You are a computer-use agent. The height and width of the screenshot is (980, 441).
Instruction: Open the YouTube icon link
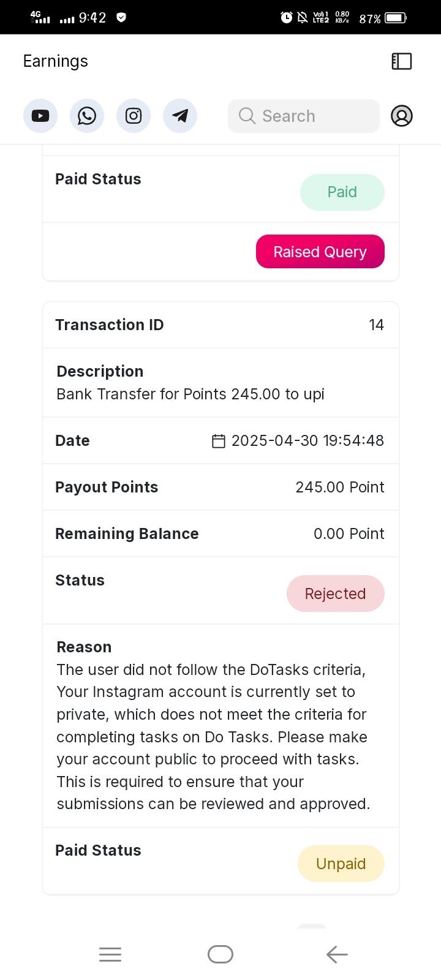tap(40, 116)
